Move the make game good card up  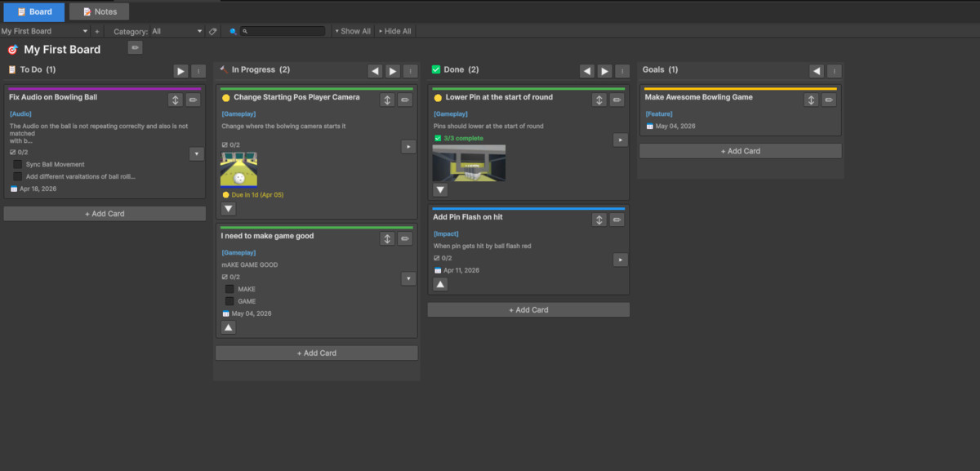(229, 327)
